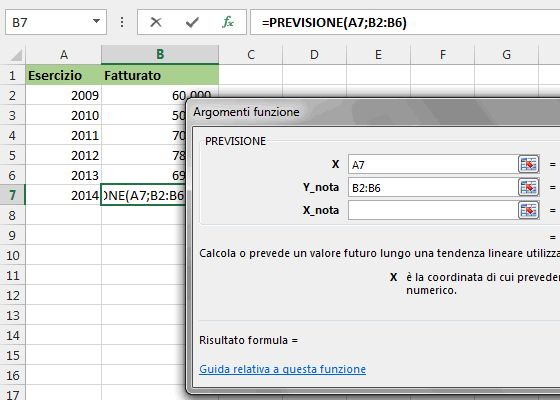Click inside the Name Box showing B7
Image resolution: width=560 pixels, height=400 pixels.
tap(48, 22)
